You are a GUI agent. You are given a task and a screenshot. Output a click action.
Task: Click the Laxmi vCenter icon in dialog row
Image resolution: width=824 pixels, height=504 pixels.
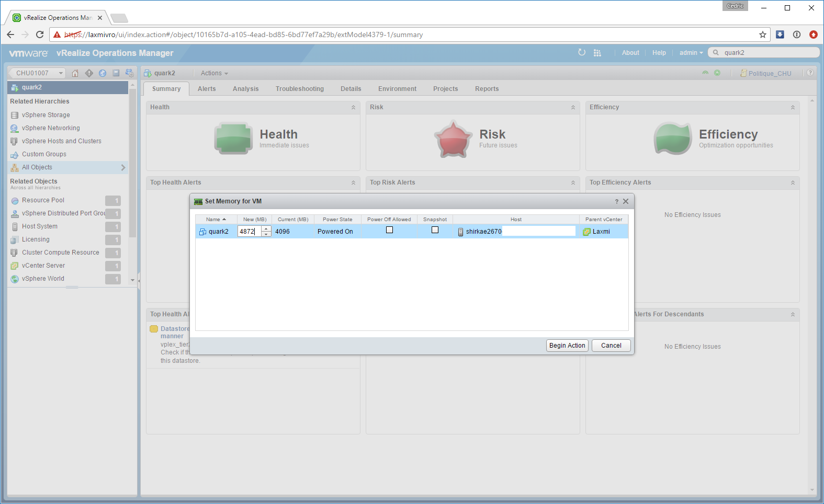click(x=586, y=232)
